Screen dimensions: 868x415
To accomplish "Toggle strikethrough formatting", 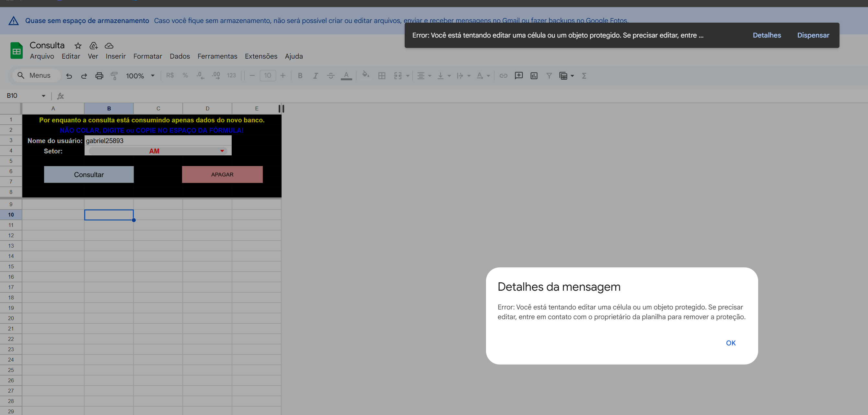I will pos(330,76).
